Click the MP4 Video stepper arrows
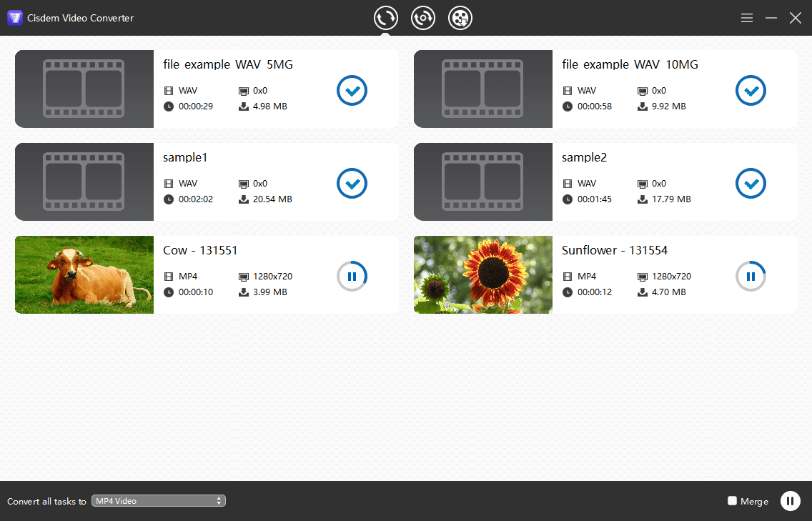The image size is (812, 521). tap(219, 500)
